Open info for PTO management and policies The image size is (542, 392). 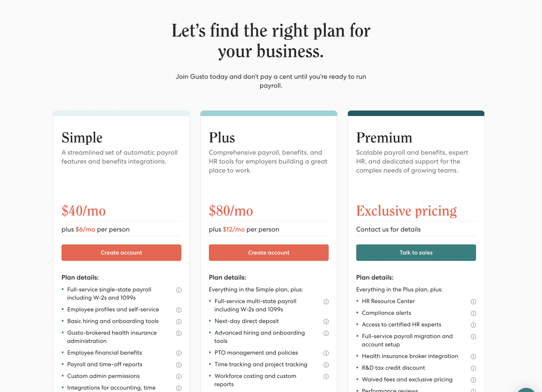[326, 353]
